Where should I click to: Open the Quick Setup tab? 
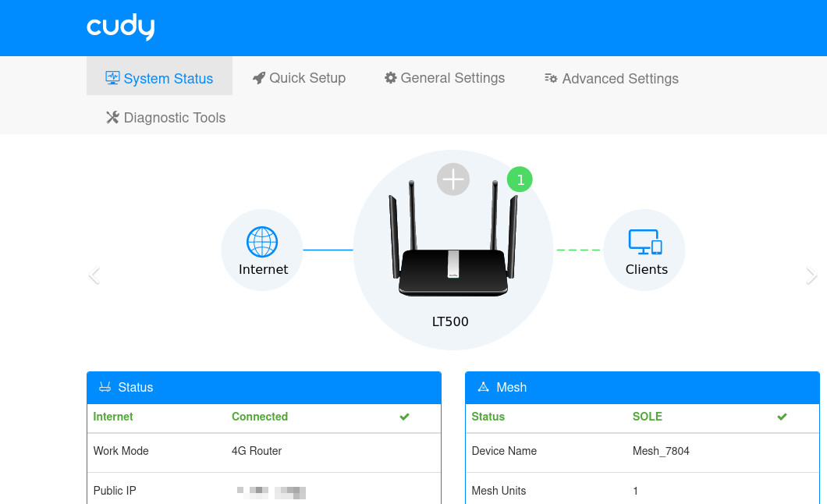(299, 78)
